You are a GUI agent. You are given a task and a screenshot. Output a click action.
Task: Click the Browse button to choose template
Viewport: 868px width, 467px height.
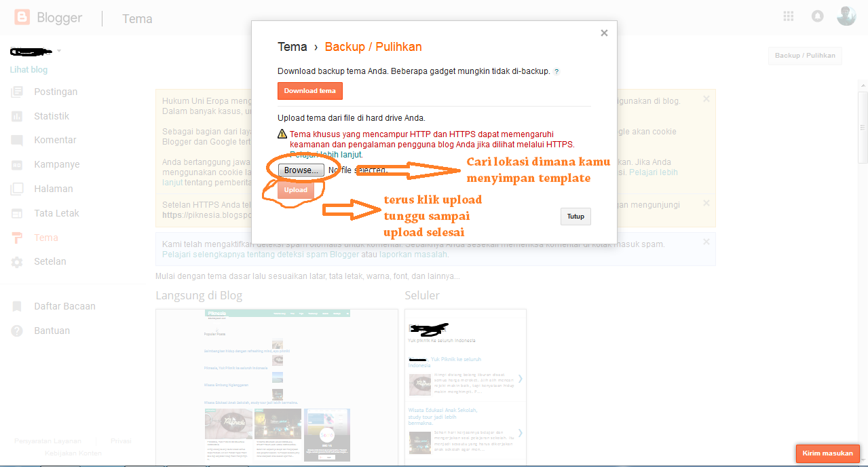point(301,170)
